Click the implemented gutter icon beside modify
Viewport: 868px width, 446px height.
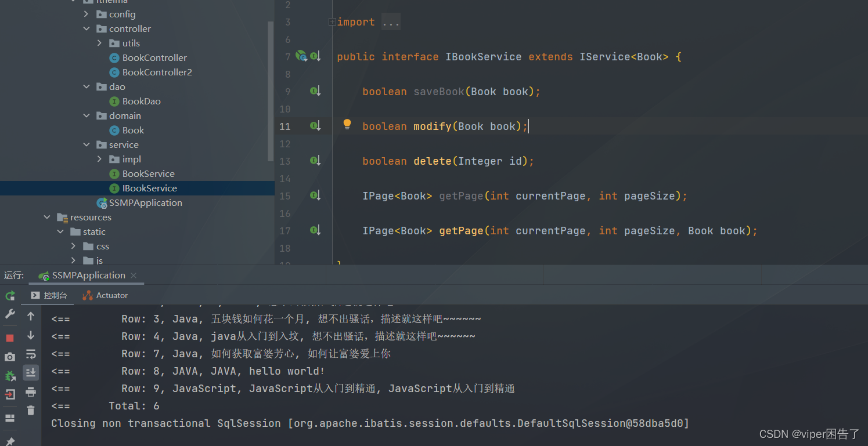point(315,126)
